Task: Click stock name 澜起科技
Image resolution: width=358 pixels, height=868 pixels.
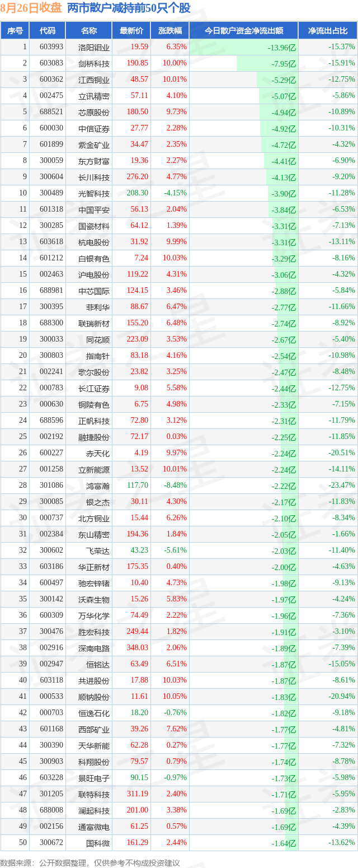Action: 94,811
